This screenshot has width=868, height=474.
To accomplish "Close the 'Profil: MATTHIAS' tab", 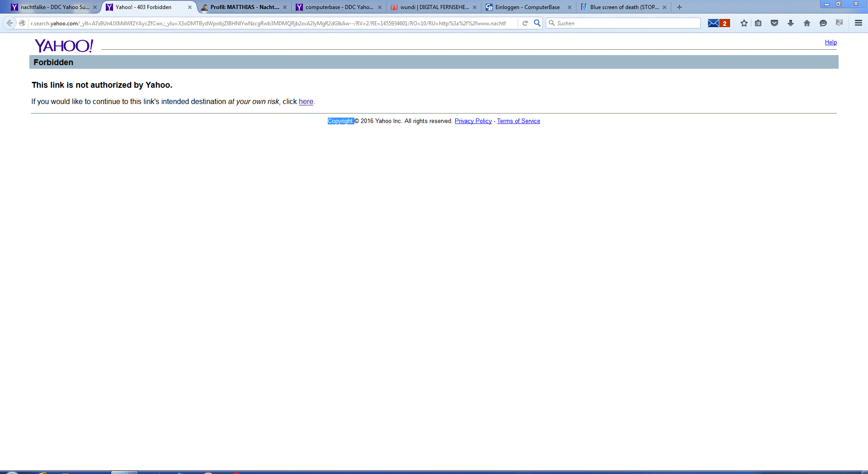I will (285, 7).
